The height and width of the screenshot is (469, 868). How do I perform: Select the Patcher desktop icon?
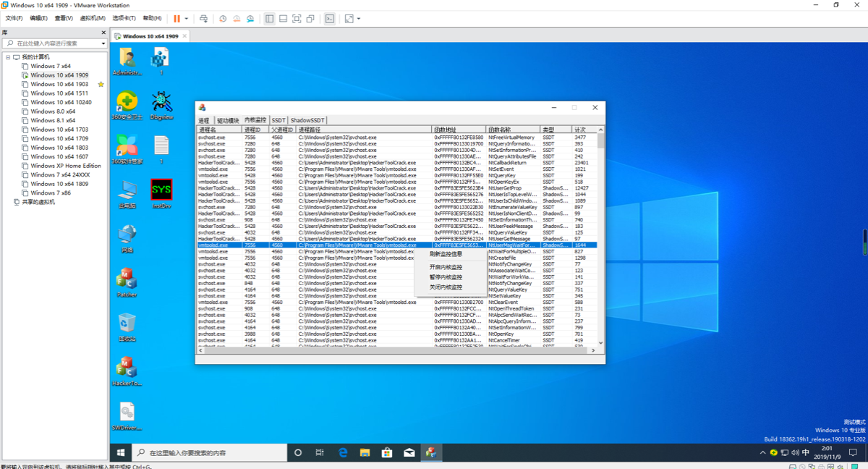click(x=127, y=282)
